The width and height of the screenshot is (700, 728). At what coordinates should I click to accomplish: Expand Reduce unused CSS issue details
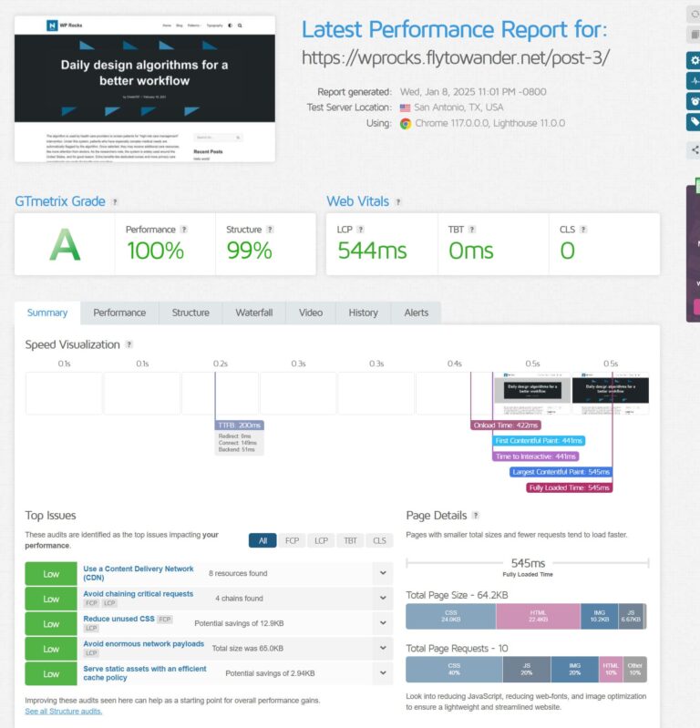point(382,623)
